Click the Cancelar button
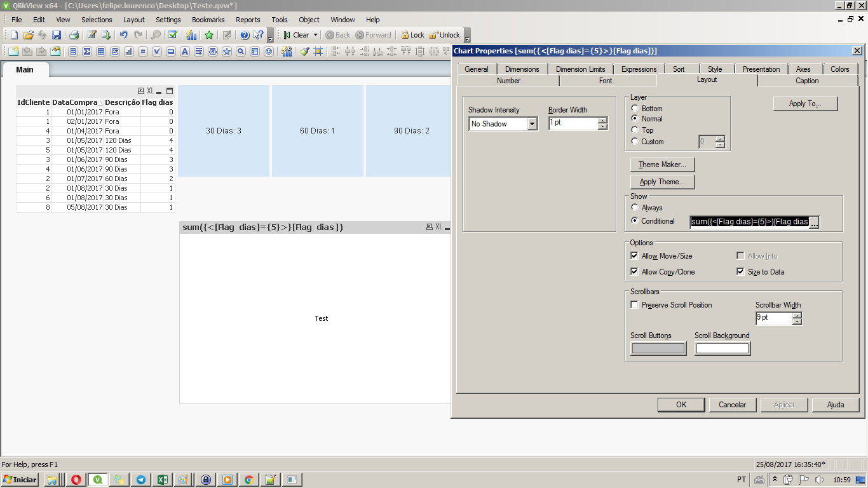The width and height of the screenshot is (868, 488). (732, 405)
